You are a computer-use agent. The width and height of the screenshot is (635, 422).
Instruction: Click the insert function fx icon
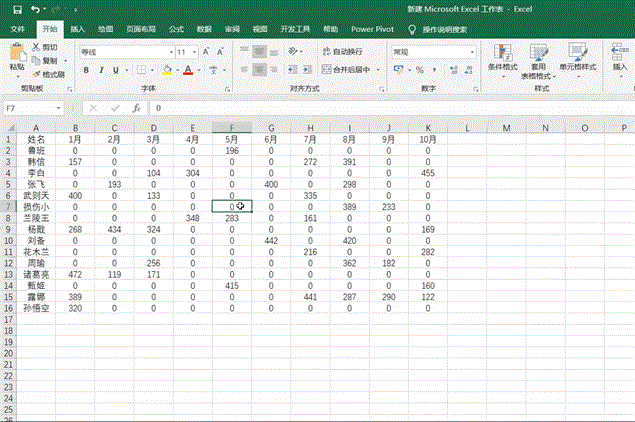coord(135,107)
